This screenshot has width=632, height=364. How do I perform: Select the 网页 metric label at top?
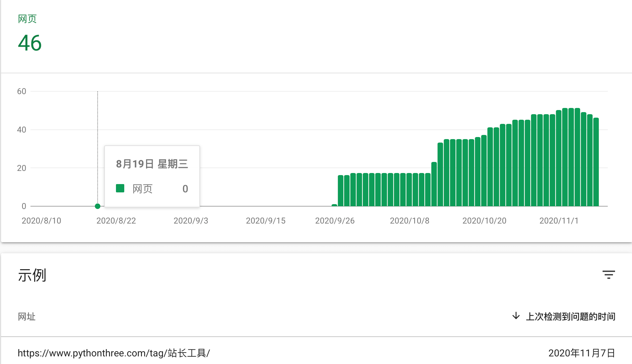(x=27, y=19)
